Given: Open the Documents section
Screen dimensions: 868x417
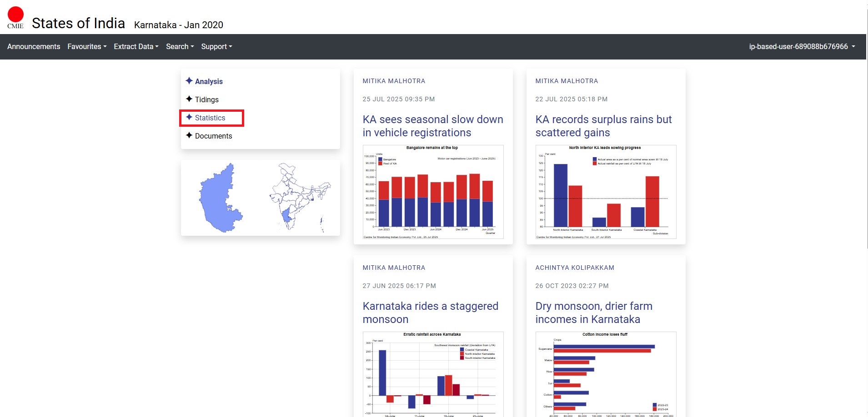Looking at the screenshot, I should click(x=213, y=136).
